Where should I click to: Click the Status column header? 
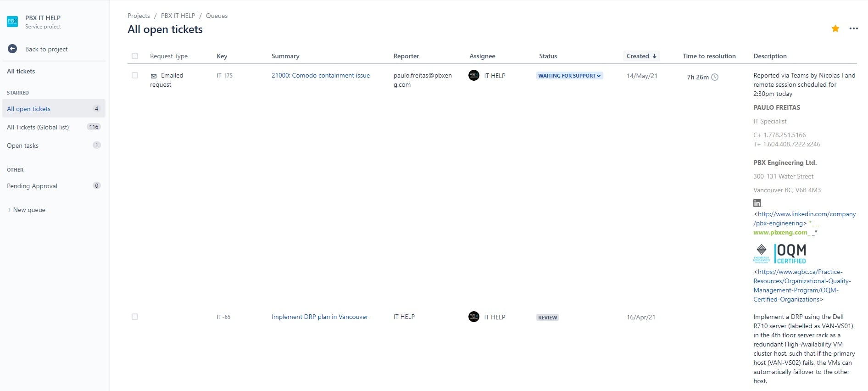[x=548, y=56]
